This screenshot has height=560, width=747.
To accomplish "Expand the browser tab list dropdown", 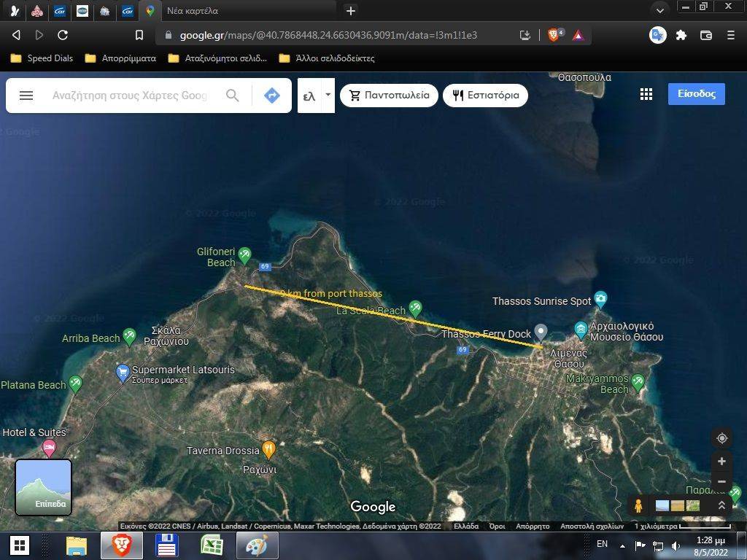I will (x=659, y=10).
